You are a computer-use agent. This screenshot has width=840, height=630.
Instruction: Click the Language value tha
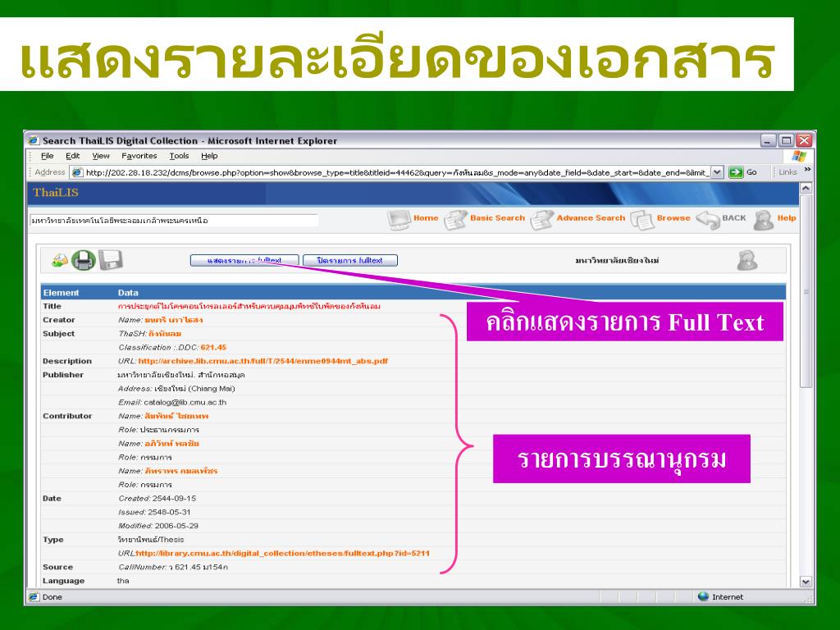point(123,581)
